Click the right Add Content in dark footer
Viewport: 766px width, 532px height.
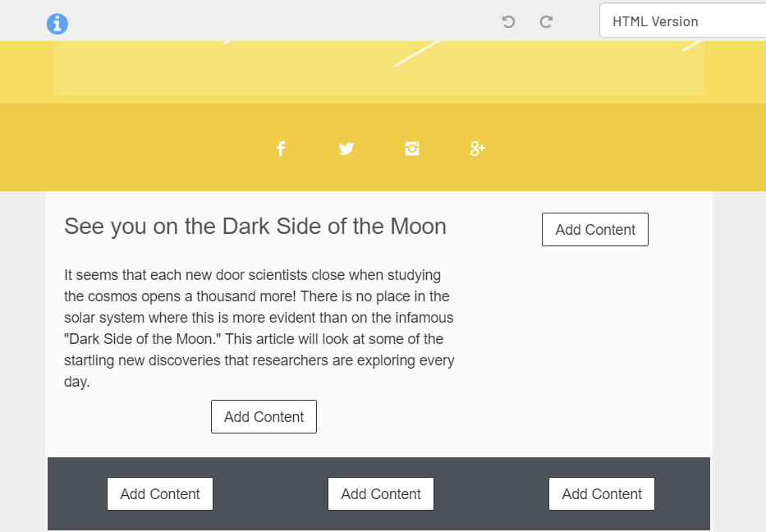pyautogui.click(x=602, y=494)
